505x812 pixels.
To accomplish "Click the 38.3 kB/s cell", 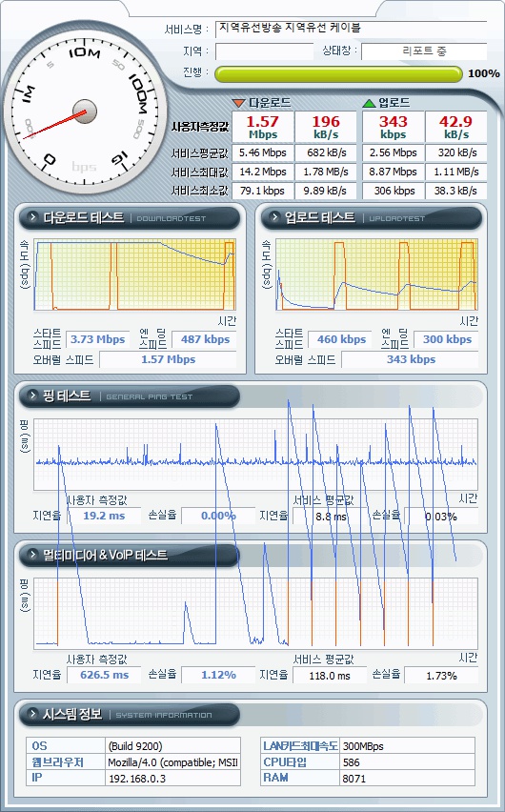I will click(x=455, y=191).
